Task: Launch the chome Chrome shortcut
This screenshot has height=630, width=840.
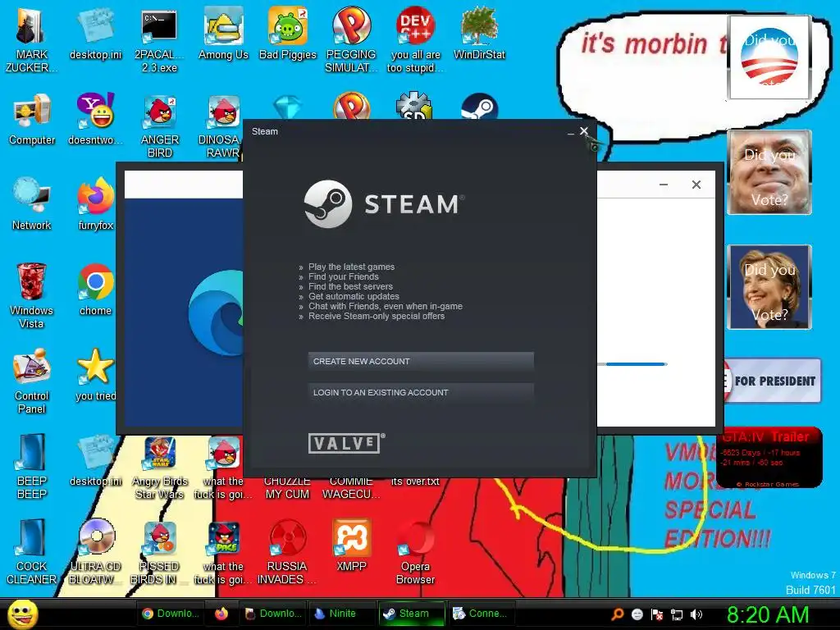Action: pyautogui.click(x=95, y=290)
